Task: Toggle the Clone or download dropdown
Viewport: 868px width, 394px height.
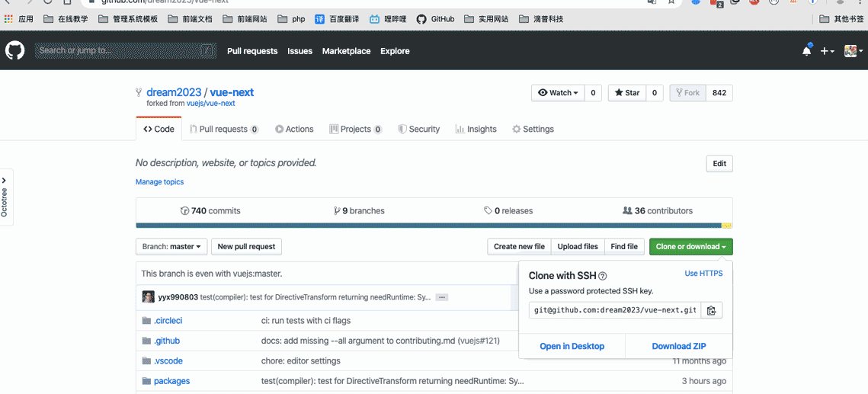Action: coord(691,247)
